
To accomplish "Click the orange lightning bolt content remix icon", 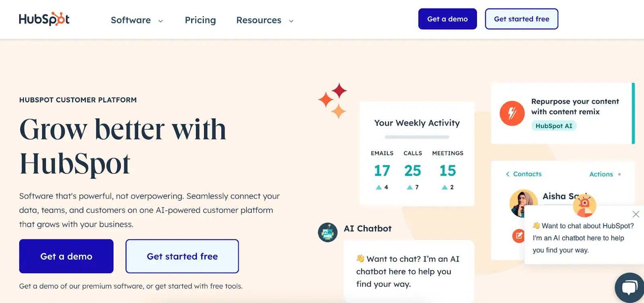I will click(512, 113).
